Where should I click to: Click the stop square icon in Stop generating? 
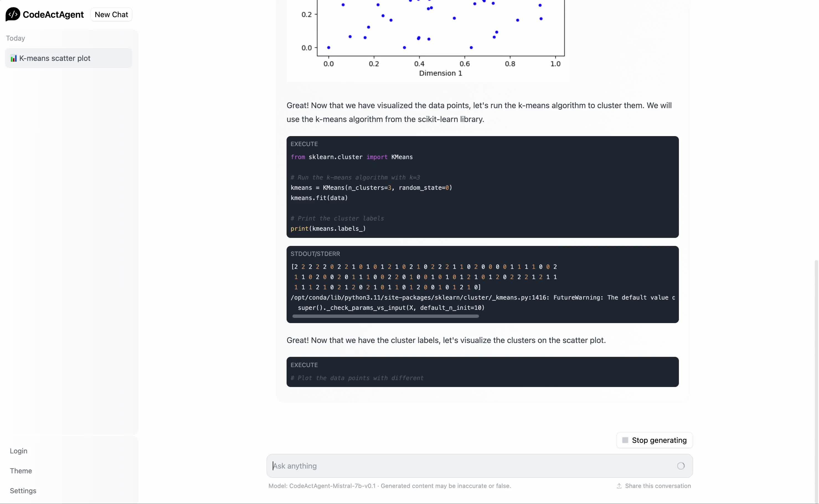pos(625,440)
